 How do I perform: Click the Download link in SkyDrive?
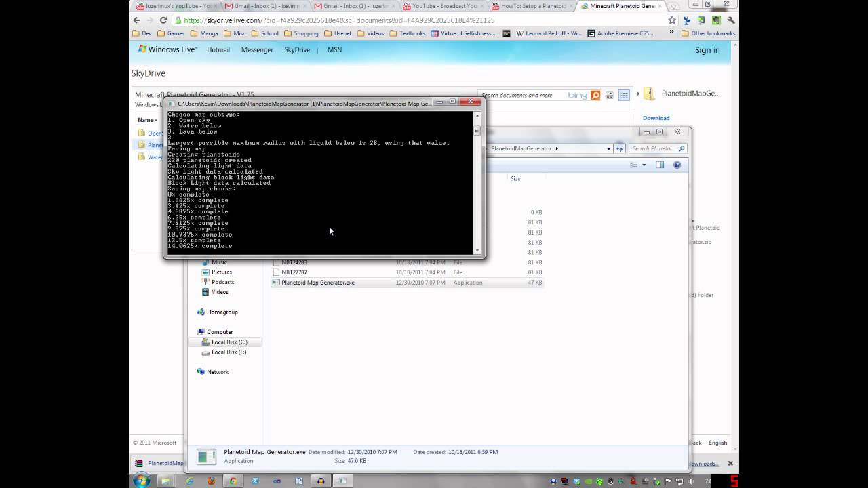coord(656,118)
